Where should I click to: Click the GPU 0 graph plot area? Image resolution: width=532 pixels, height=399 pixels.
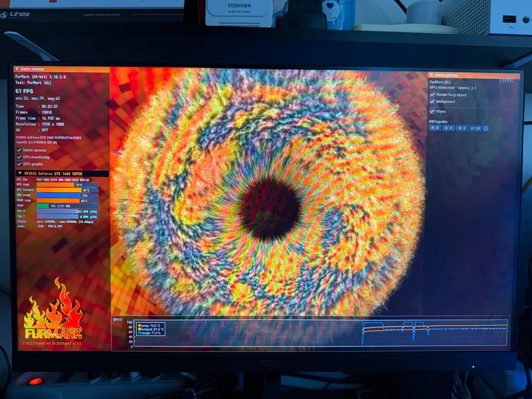click(x=320, y=333)
